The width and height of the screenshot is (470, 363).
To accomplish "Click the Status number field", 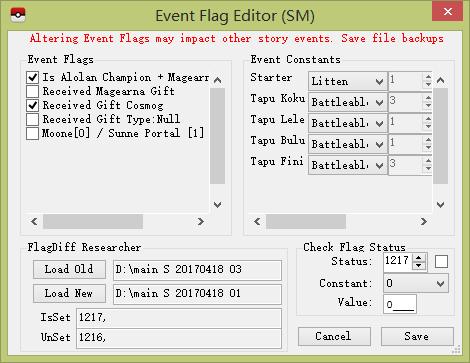I will pos(398,262).
